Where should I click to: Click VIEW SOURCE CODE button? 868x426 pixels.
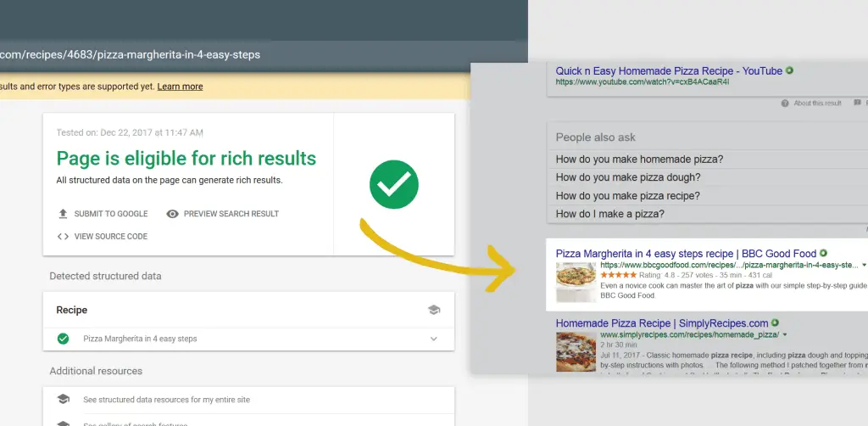tap(103, 237)
